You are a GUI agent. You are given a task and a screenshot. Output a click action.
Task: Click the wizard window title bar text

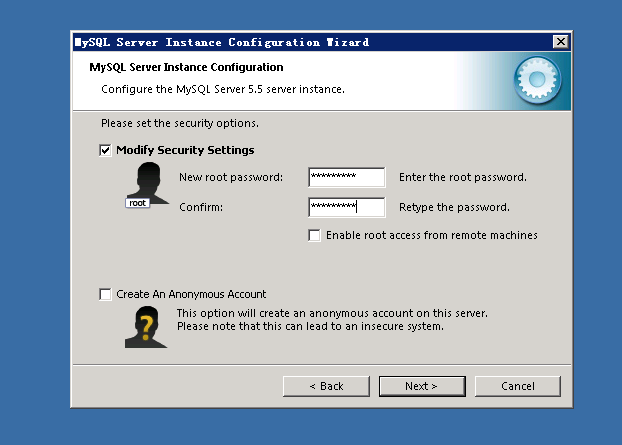click(x=222, y=42)
